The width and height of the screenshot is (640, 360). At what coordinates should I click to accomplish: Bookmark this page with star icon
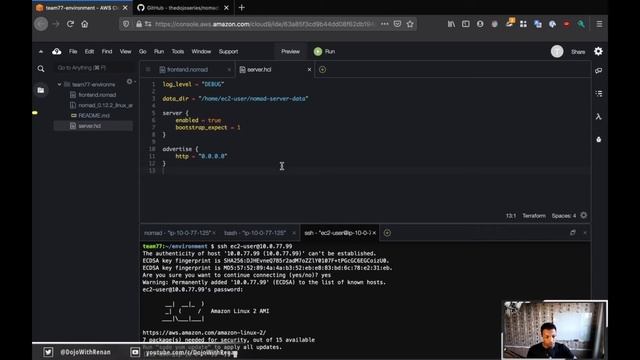click(x=410, y=24)
